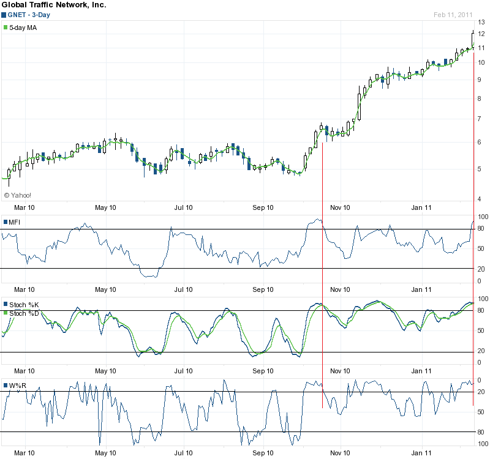Click the 'MFI' indicator label
490x459 pixels.
tap(14, 222)
